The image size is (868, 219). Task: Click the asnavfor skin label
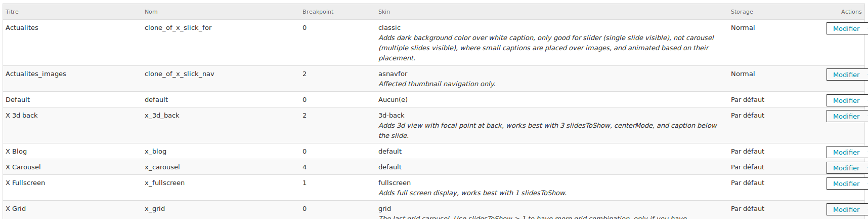[393, 74]
